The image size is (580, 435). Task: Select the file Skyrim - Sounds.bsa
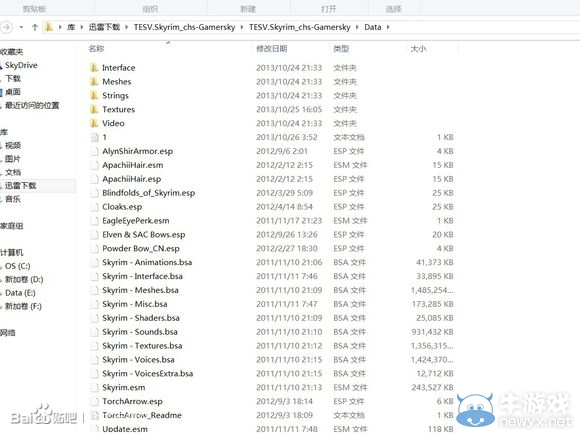[x=140, y=332]
